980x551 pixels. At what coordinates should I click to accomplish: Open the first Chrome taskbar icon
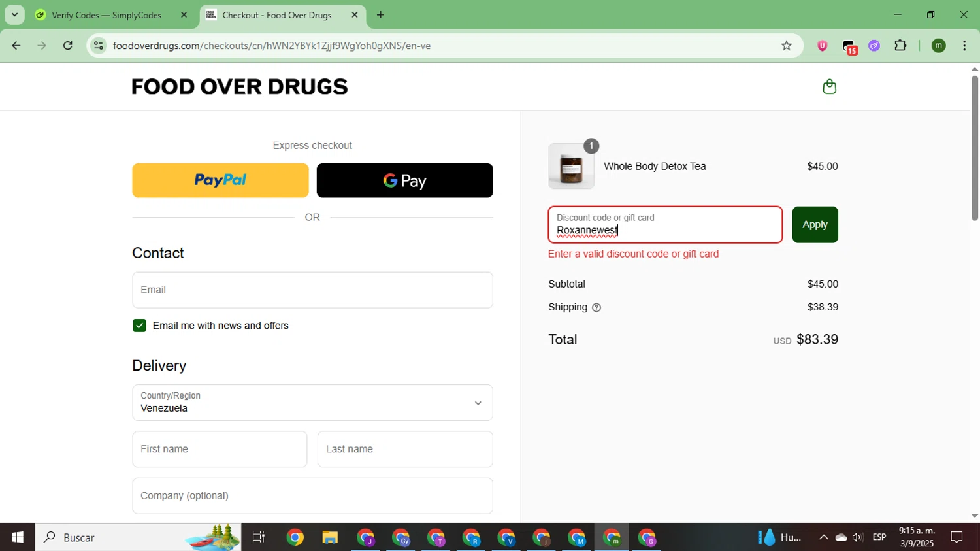tap(295, 537)
